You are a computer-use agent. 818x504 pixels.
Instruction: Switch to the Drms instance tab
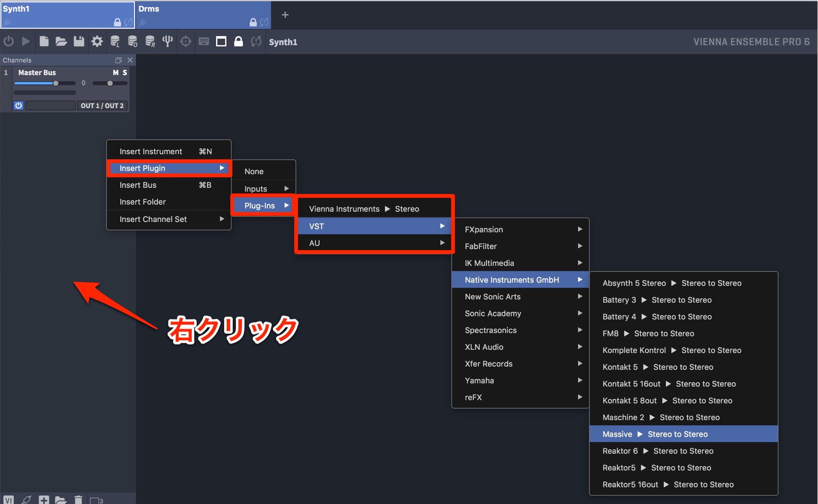click(203, 15)
